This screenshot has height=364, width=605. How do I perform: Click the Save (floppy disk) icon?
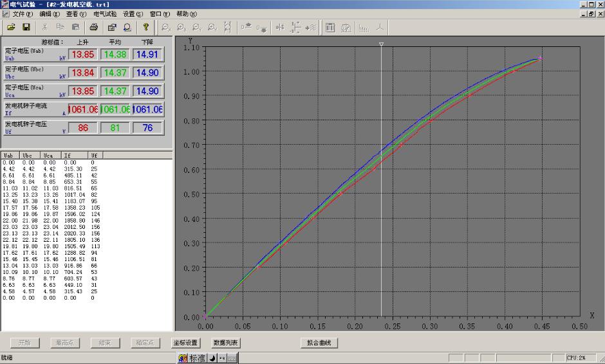26,27
